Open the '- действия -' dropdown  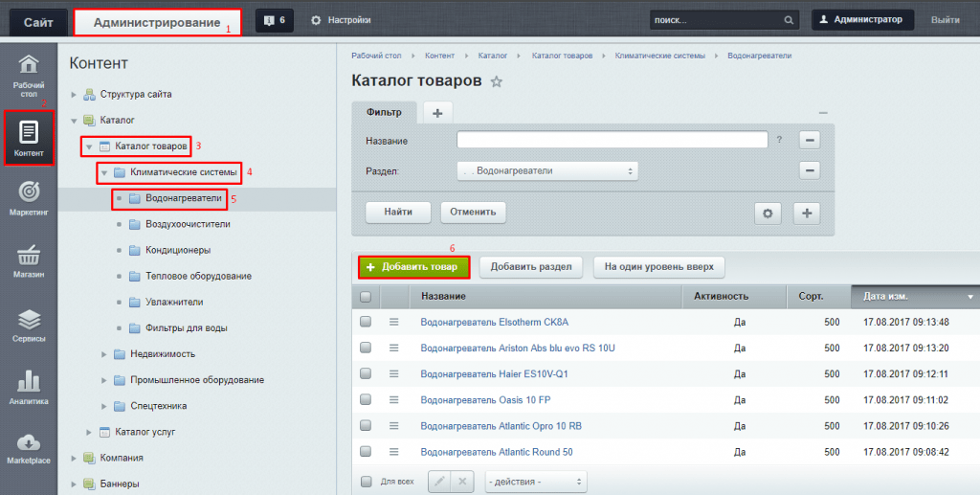(536, 481)
